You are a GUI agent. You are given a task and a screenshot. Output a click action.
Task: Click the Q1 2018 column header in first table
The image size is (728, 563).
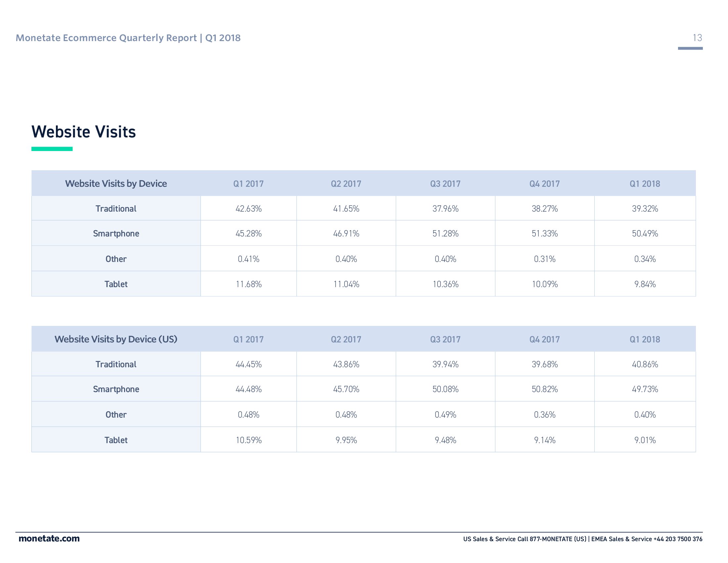(x=645, y=184)
